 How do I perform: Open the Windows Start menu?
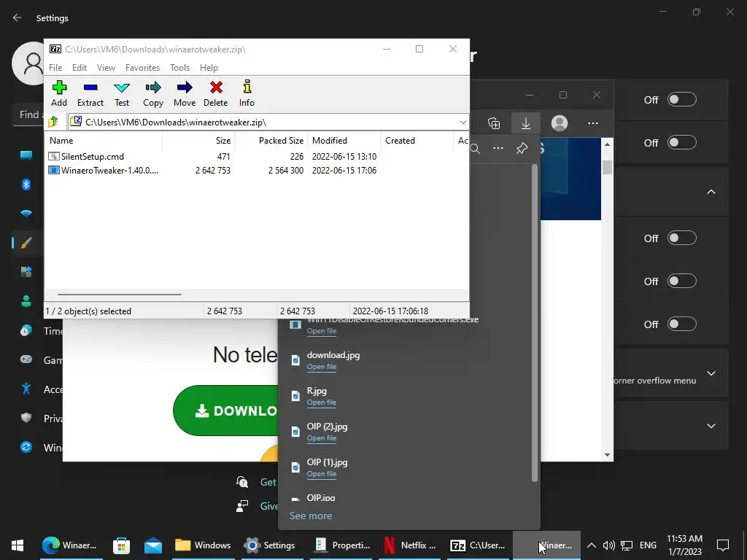(18, 545)
